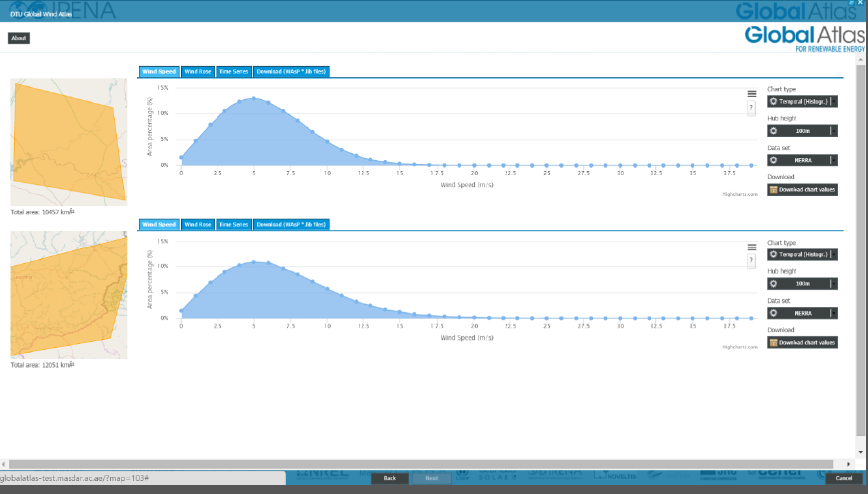Viewport: 868px width, 494px height.
Task: Click the bottom chart's question mark help icon
Action: click(x=751, y=260)
